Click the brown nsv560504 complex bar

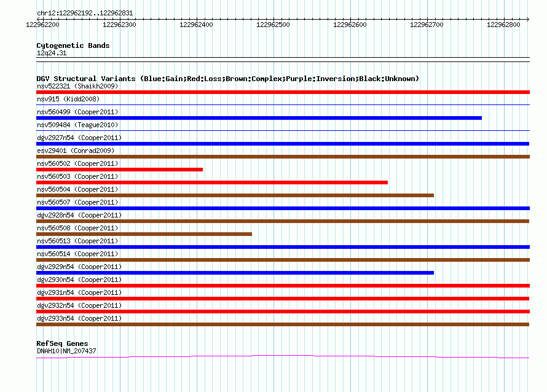coord(235,195)
